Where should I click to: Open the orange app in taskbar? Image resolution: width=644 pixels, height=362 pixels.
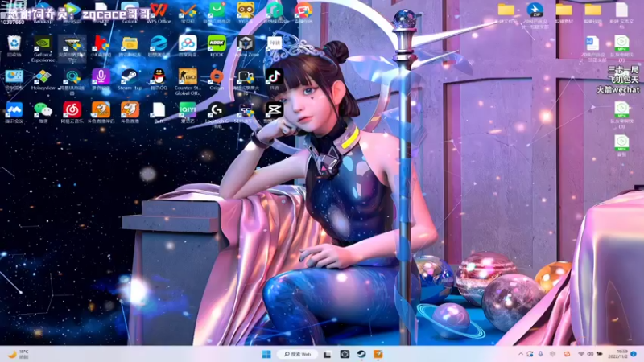click(x=378, y=354)
